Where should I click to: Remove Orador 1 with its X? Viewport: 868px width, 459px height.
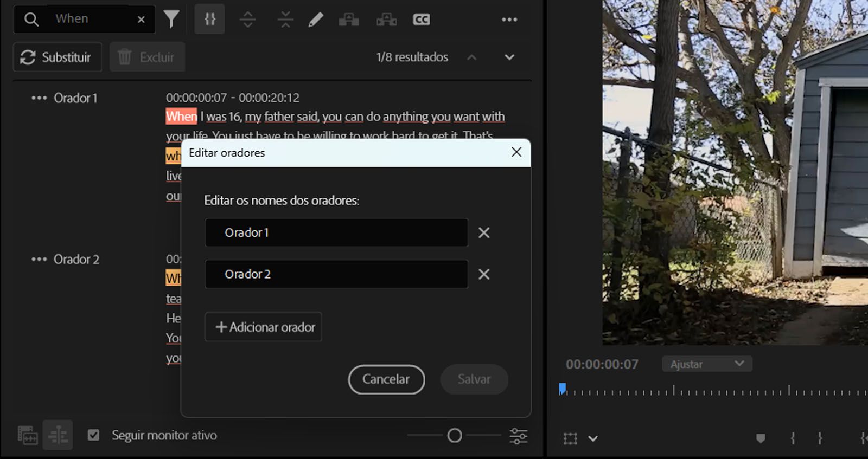click(484, 232)
